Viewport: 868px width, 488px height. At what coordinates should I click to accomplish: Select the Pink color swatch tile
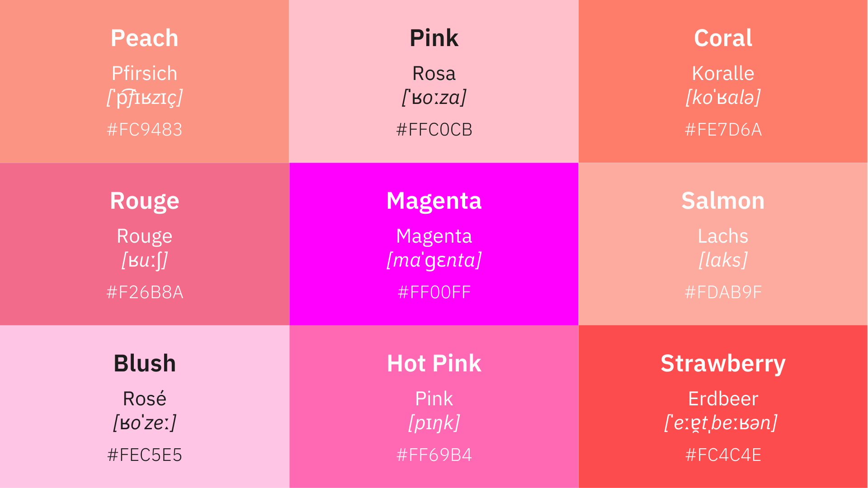click(434, 81)
